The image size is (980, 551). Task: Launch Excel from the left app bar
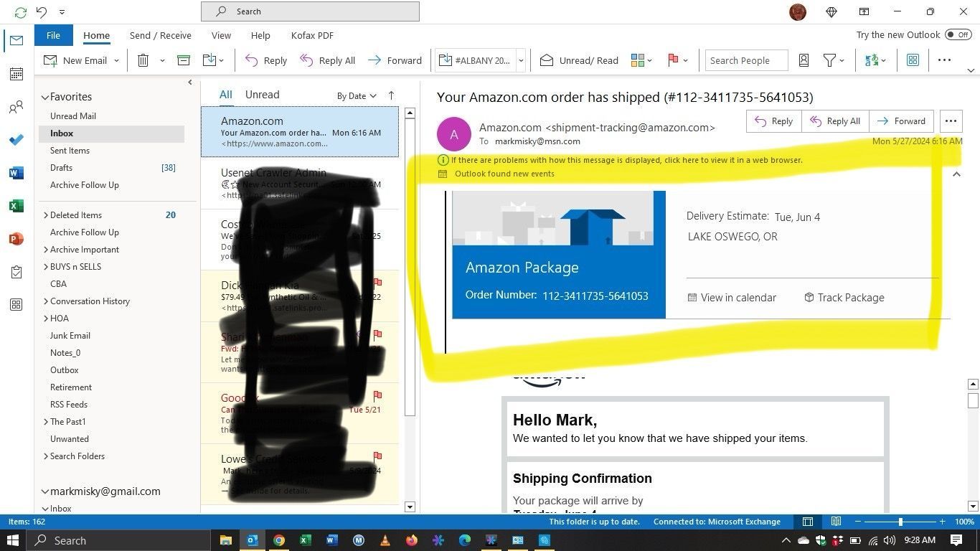pos(17,206)
